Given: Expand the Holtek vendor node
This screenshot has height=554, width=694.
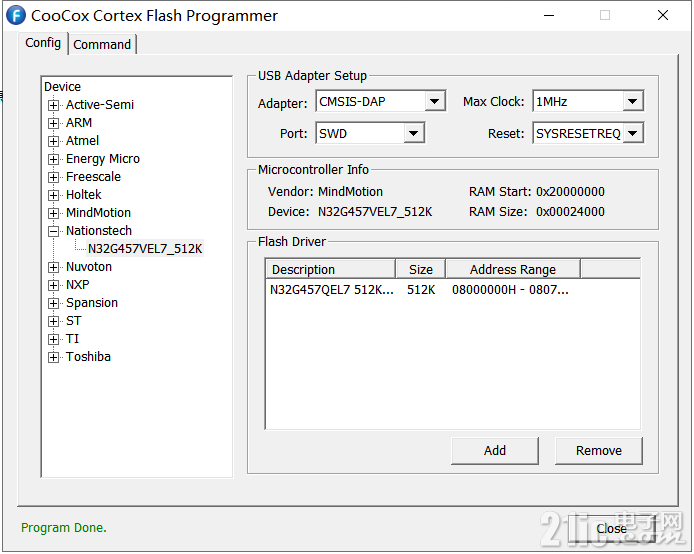Looking at the screenshot, I should coord(54,195).
